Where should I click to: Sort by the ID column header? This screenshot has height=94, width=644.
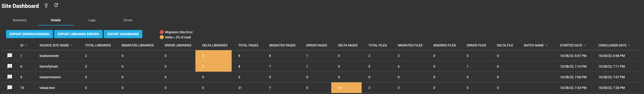tap(22, 46)
